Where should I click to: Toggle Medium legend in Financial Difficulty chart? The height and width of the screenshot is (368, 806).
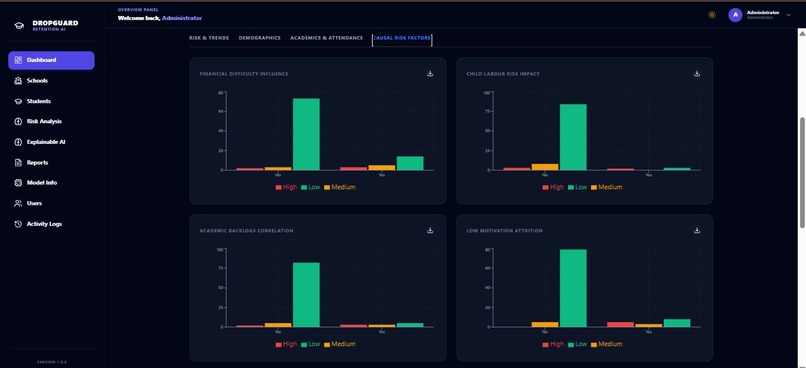click(x=340, y=187)
